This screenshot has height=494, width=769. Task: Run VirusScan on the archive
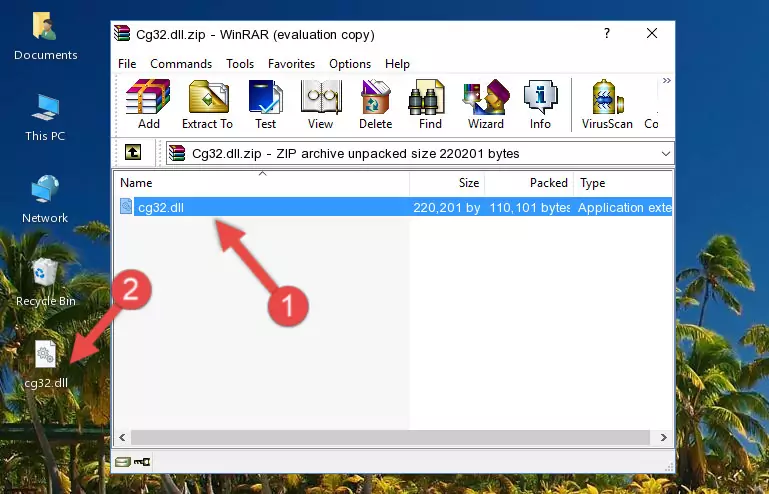coord(607,104)
